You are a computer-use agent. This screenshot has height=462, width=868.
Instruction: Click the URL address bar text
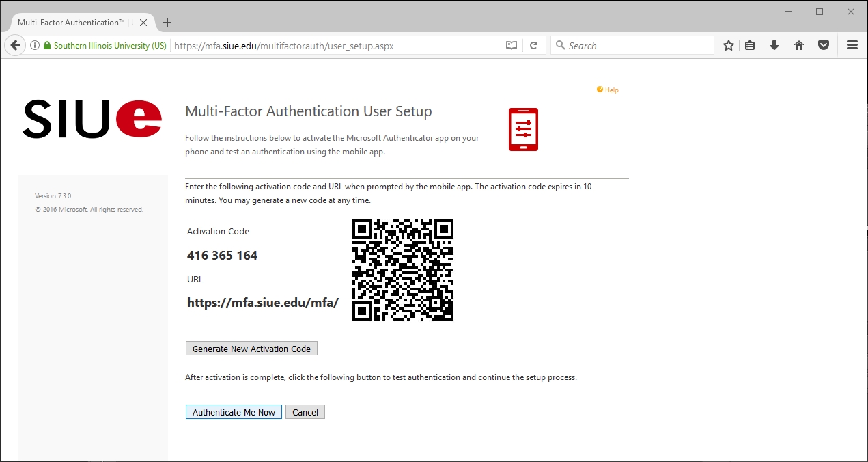click(283, 46)
